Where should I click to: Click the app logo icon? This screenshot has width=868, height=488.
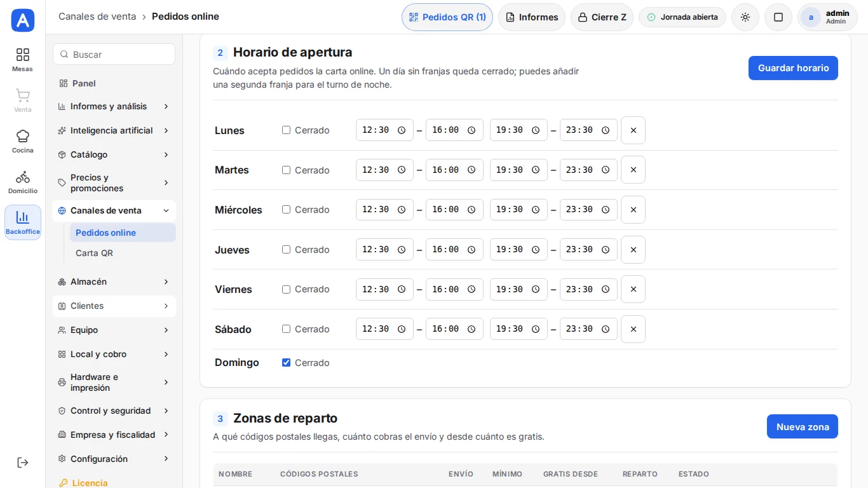23,20
